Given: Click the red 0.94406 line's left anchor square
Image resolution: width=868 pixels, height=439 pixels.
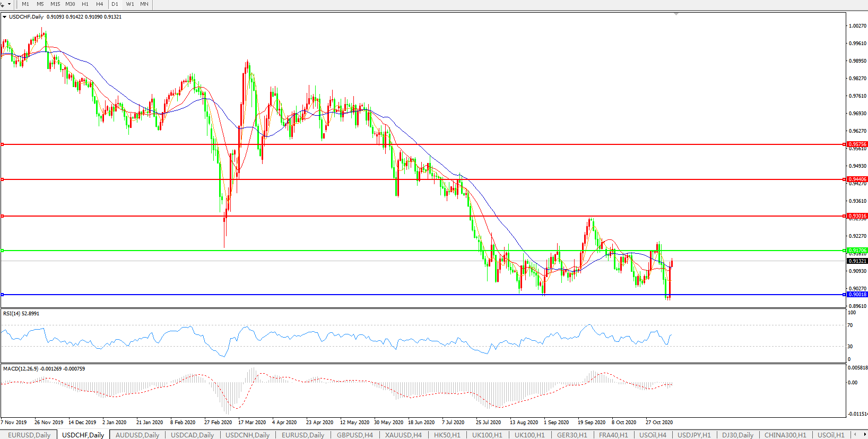Looking at the screenshot, I should click(x=3, y=179).
